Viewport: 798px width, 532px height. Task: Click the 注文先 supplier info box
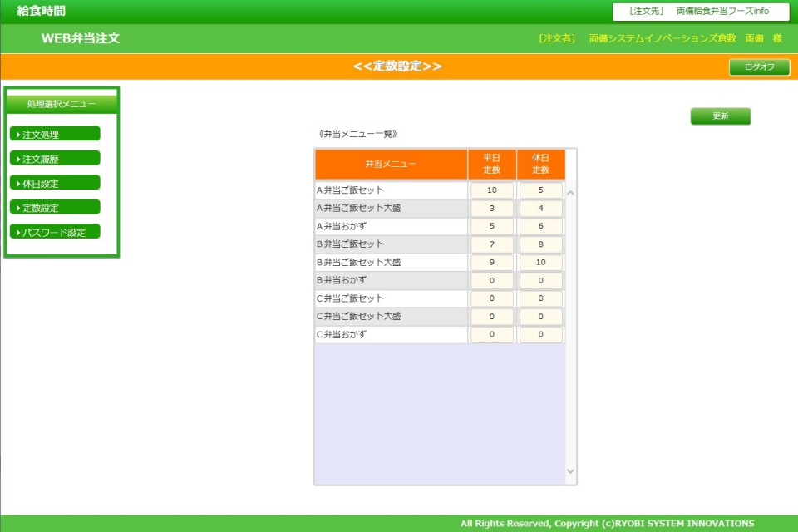(x=701, y=11)
